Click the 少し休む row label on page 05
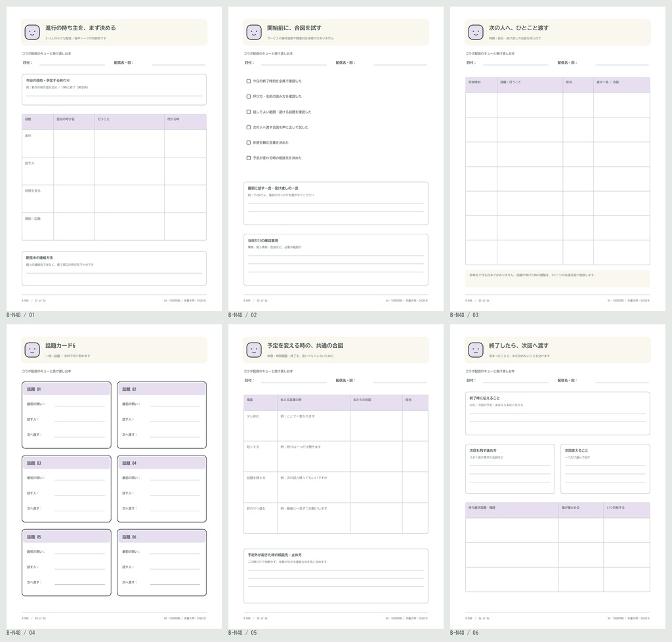This screenshot has height=642, width=672. tap(253, 417)
